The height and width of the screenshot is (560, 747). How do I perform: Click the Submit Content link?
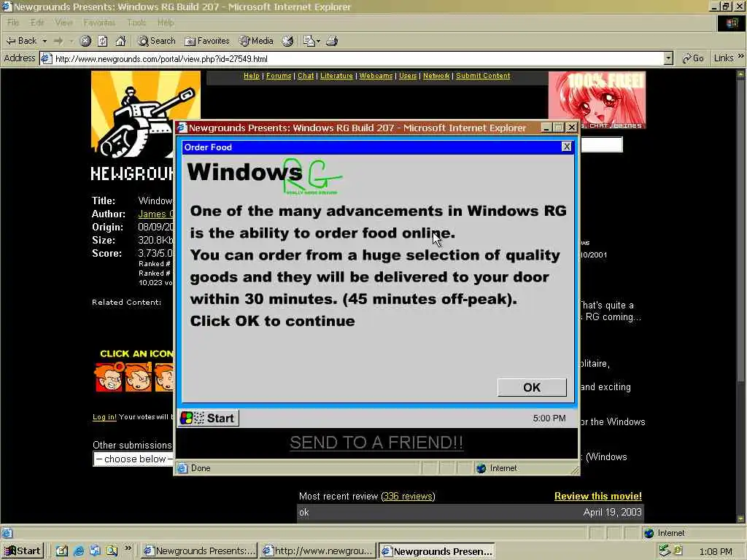pos(483,76)
